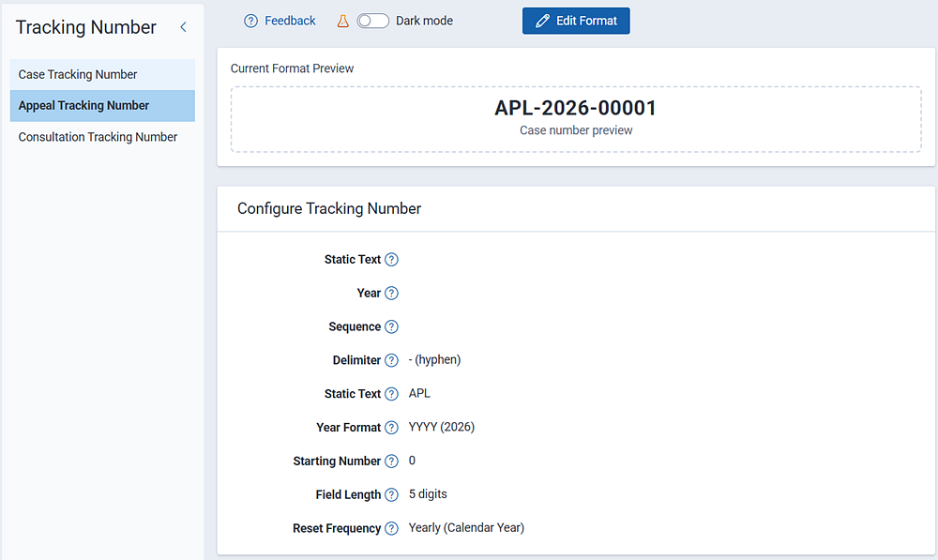938x560 pixels.
Task: Click the pencil icon in Edit Format
Action: click(542, 21)
